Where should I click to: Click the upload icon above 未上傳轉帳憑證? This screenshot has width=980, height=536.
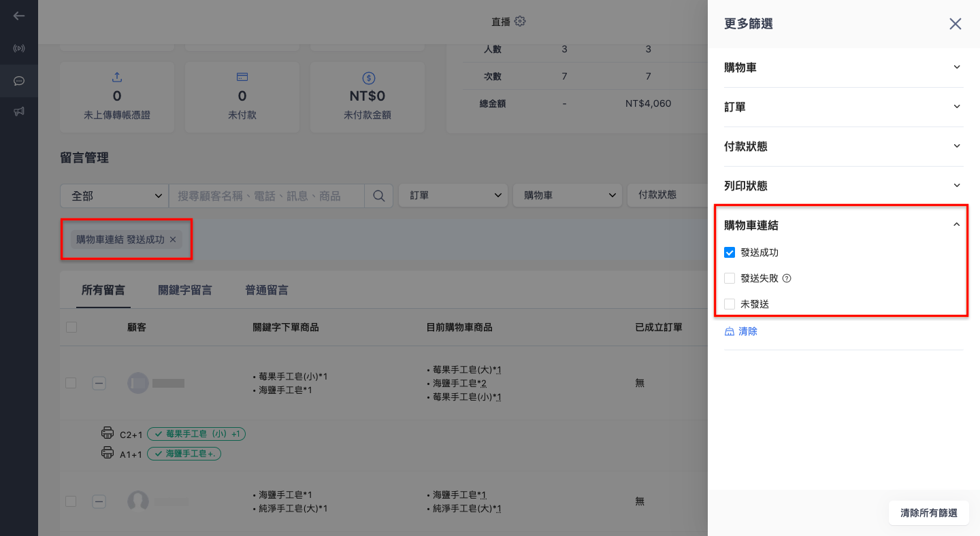[117, 78]
